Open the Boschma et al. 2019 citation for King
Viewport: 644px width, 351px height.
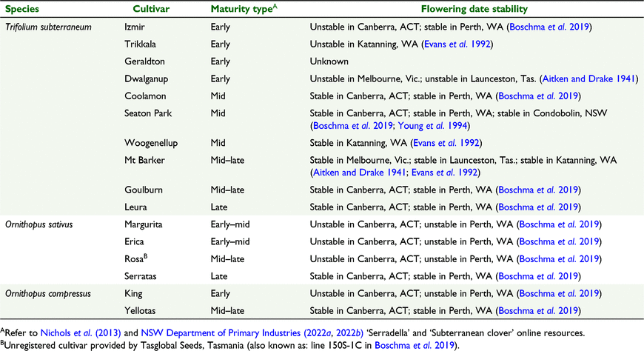coord(559,293)
